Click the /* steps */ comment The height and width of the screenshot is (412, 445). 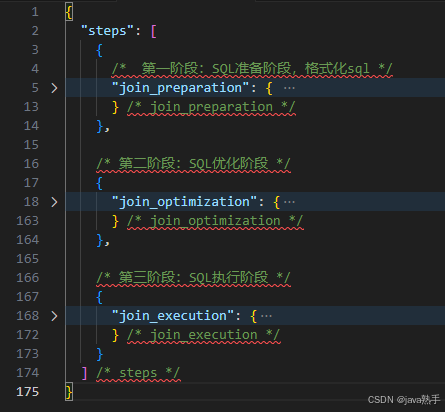(x=138, y=373)
